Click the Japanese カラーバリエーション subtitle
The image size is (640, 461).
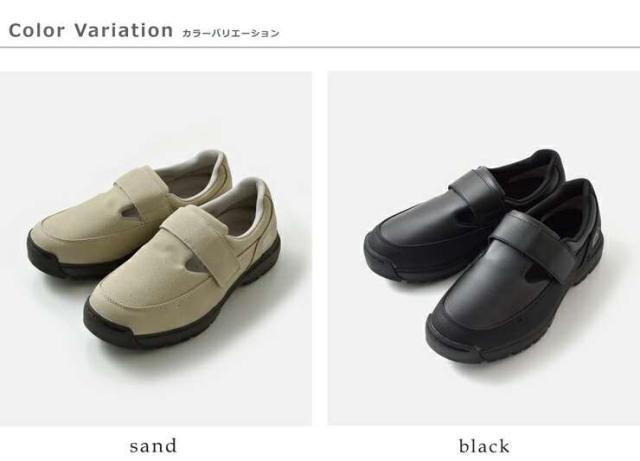(x=231, y=33)
